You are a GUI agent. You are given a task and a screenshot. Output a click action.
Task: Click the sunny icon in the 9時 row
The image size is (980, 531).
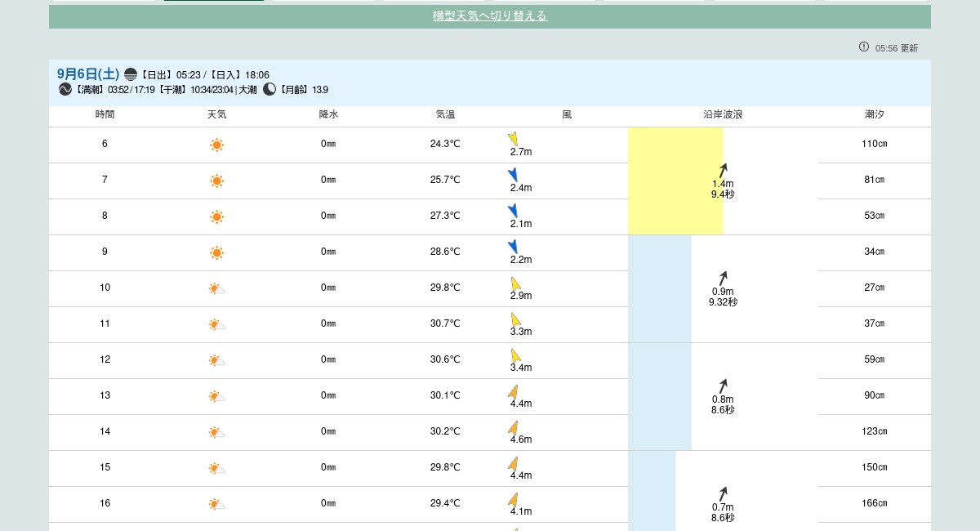point(216,252)
